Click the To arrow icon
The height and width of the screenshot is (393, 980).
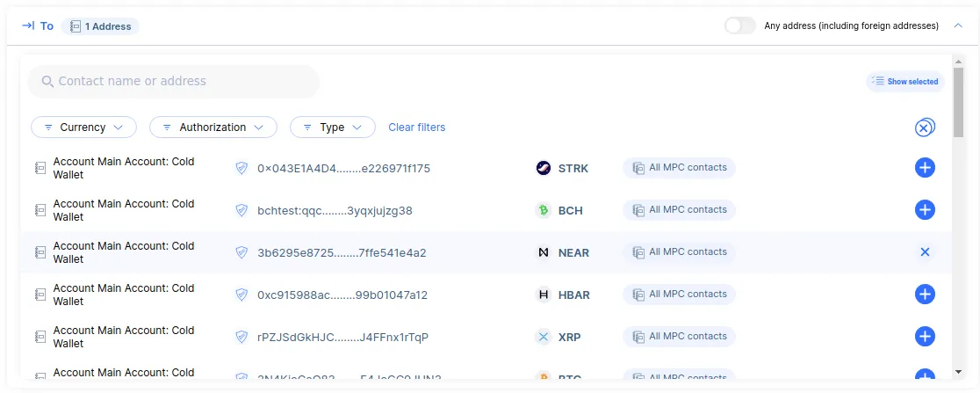pos(28,25)
